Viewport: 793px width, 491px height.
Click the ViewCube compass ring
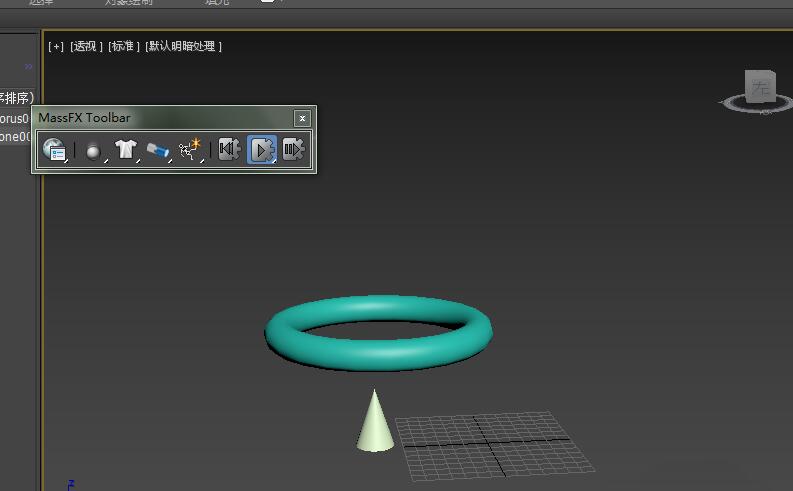point(735,102)
